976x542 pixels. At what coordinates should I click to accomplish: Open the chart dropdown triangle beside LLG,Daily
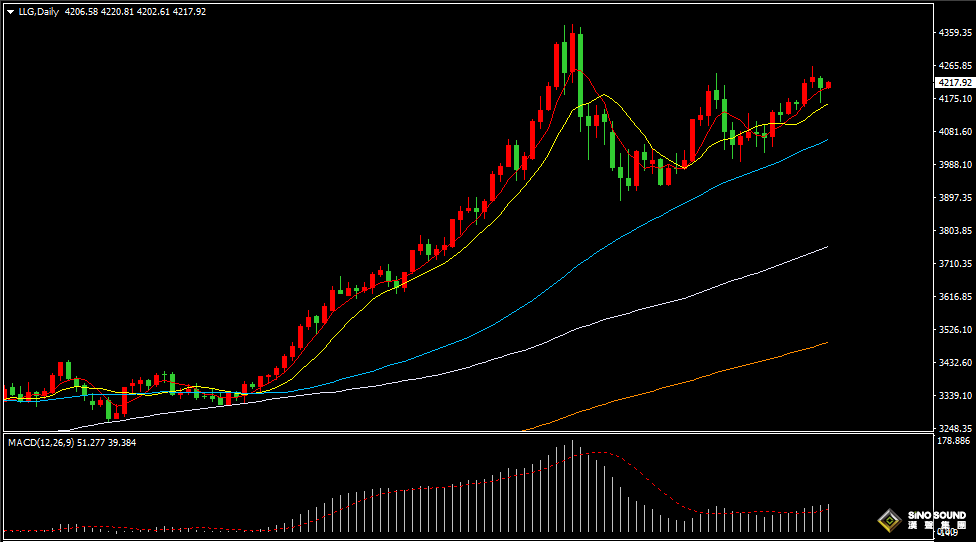[11, 12]
